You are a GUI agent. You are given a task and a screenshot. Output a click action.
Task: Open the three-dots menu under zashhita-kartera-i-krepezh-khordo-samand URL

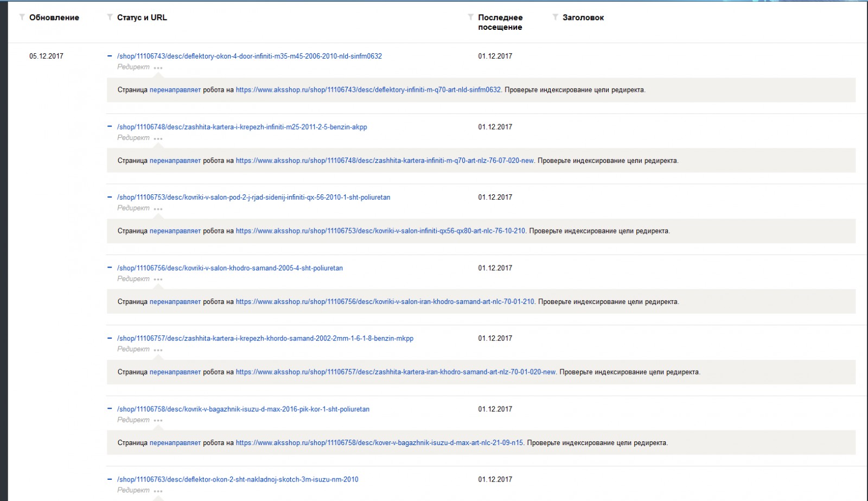(158, 350)
